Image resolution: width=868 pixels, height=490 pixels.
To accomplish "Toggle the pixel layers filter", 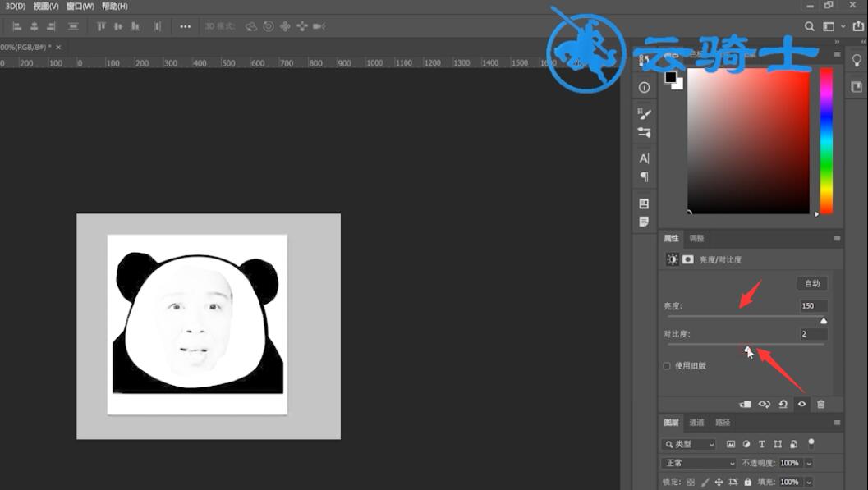I will tap(731, 444).
